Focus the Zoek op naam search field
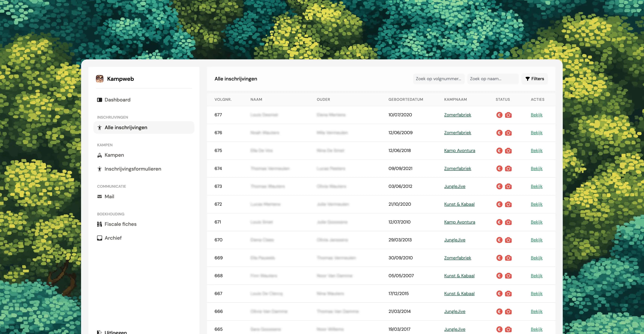This screenshot has width=644, height=334. coord(493,79)
